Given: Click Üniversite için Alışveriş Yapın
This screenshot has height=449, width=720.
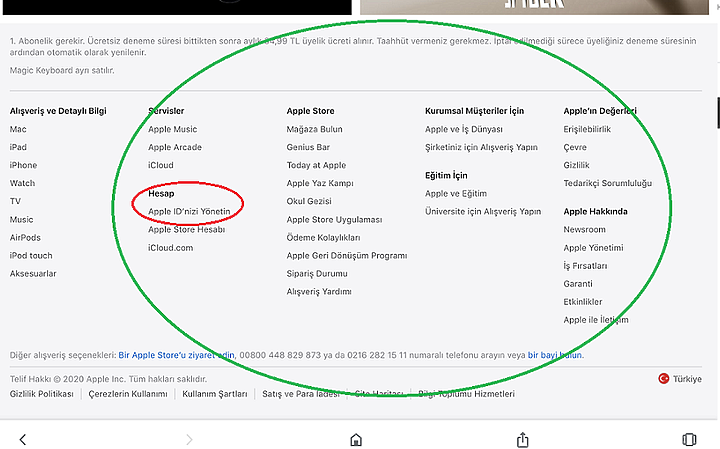Looking at the screenshot, I should pos(483,211).
